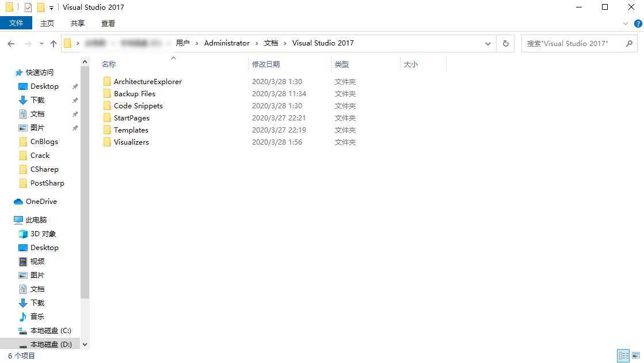This screenshot has height=363, width=644.
Task: Click the Back navigation arrow
Action: [x=11, y=44]
